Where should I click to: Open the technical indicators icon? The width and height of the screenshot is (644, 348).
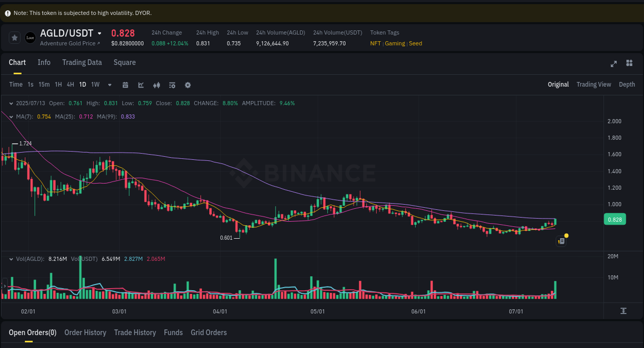[157, 85]
